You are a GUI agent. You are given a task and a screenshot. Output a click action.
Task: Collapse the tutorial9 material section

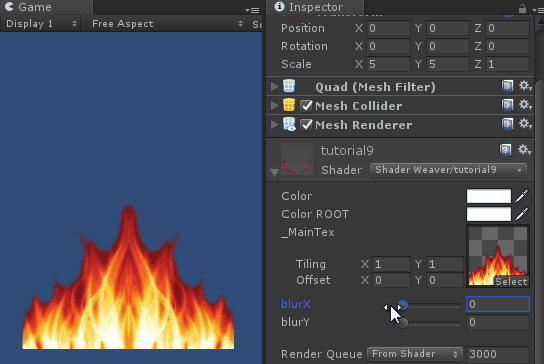click(x=274, y=172)
